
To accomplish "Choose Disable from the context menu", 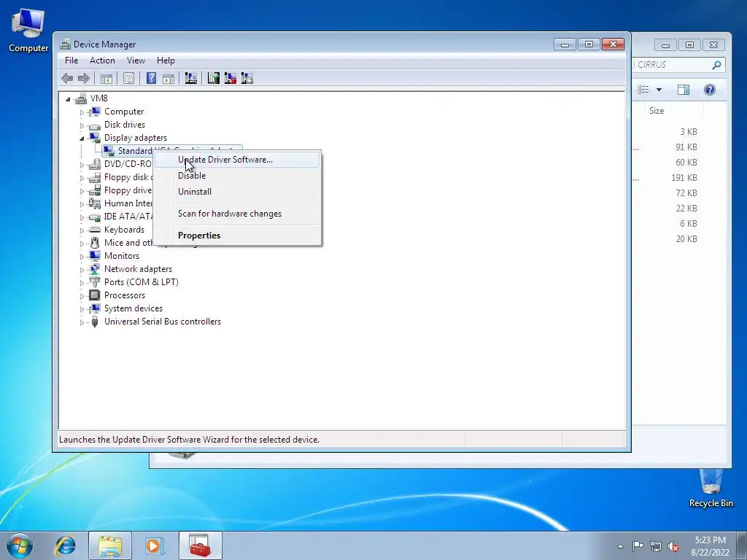I will tap(237, 176).
